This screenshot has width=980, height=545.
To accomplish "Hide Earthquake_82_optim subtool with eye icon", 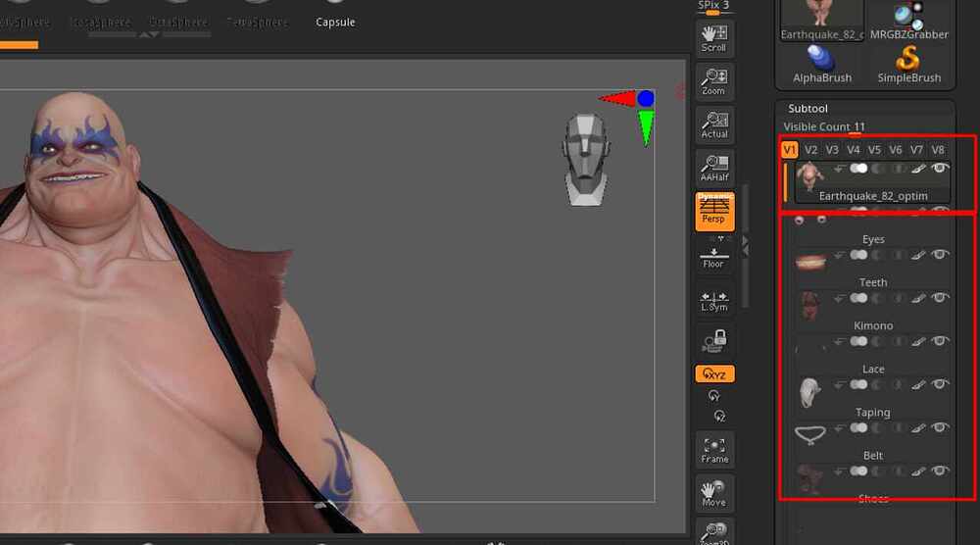I will 939,169.
